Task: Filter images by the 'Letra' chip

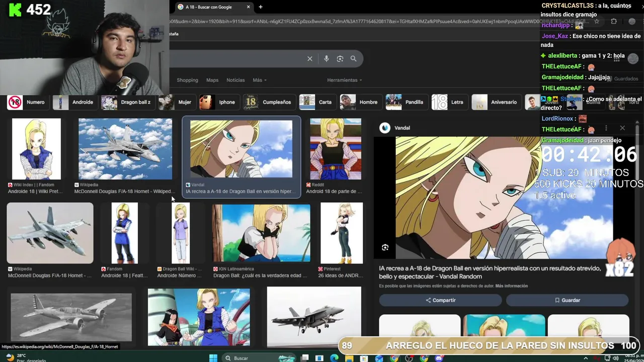Action: pos(449,102)
